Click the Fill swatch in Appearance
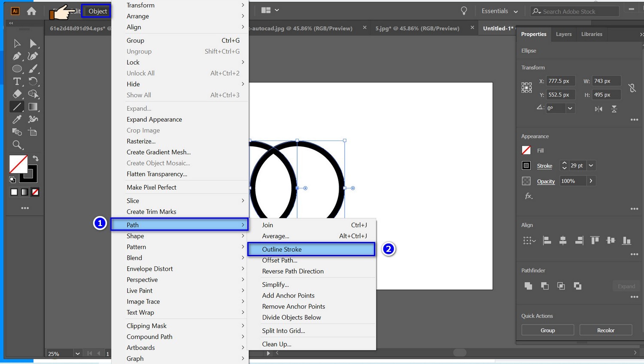This screenshot has width=644, height=364. click(526, 150)
